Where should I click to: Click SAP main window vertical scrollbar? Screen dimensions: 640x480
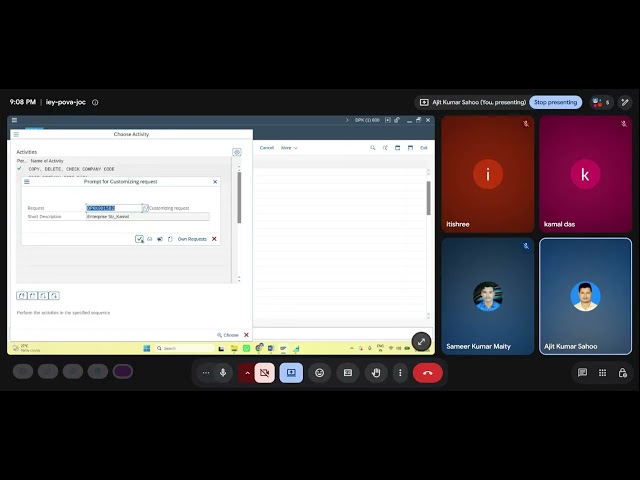(429, 198)
